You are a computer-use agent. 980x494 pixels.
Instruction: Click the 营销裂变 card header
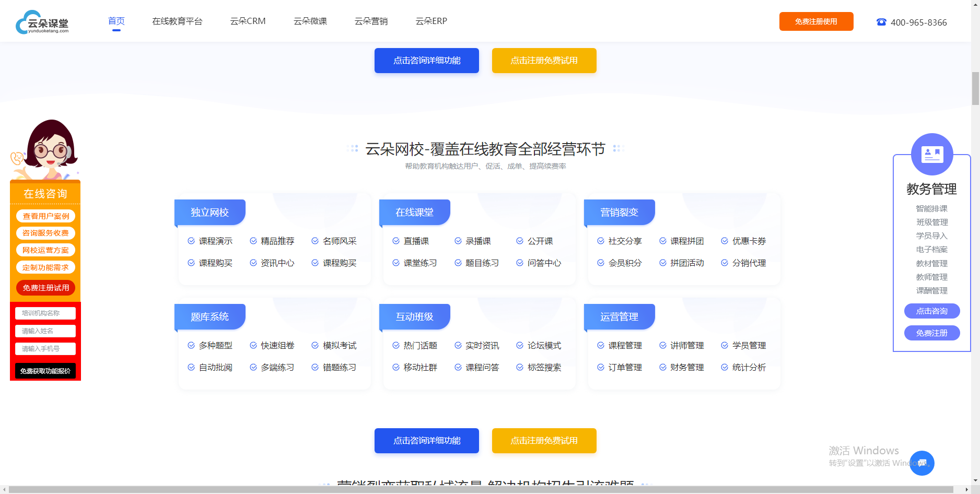[620, 213]
